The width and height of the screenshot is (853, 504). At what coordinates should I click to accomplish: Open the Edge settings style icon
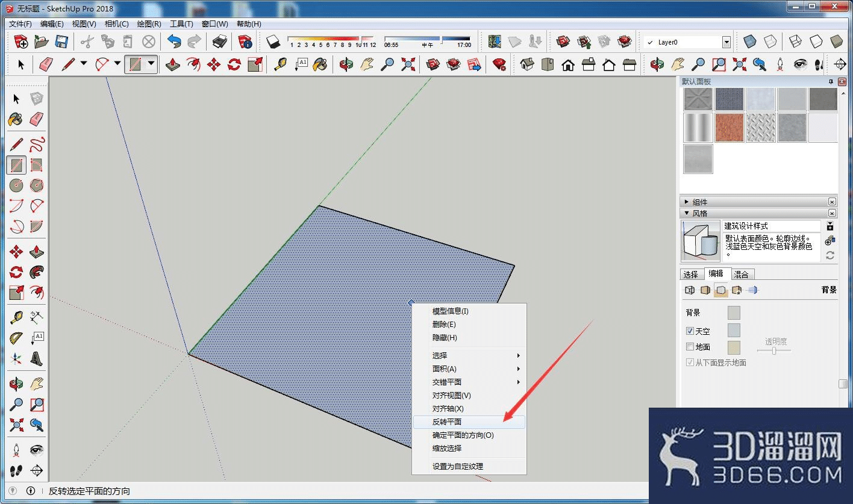690,290
